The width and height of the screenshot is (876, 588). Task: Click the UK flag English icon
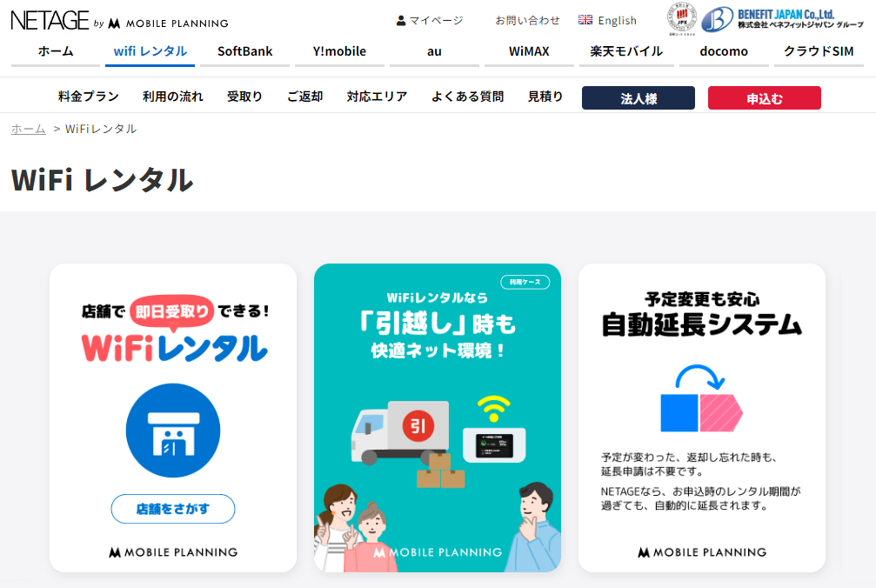click(585, 20)
